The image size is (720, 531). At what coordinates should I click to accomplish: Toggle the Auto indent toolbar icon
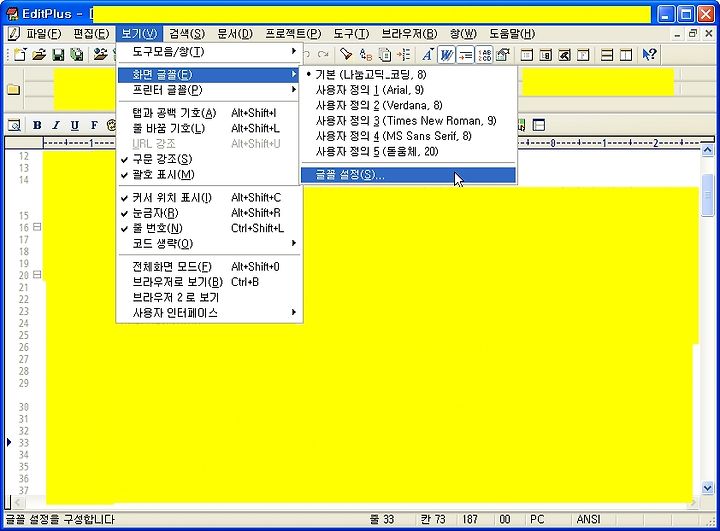[x=465, y=55]
